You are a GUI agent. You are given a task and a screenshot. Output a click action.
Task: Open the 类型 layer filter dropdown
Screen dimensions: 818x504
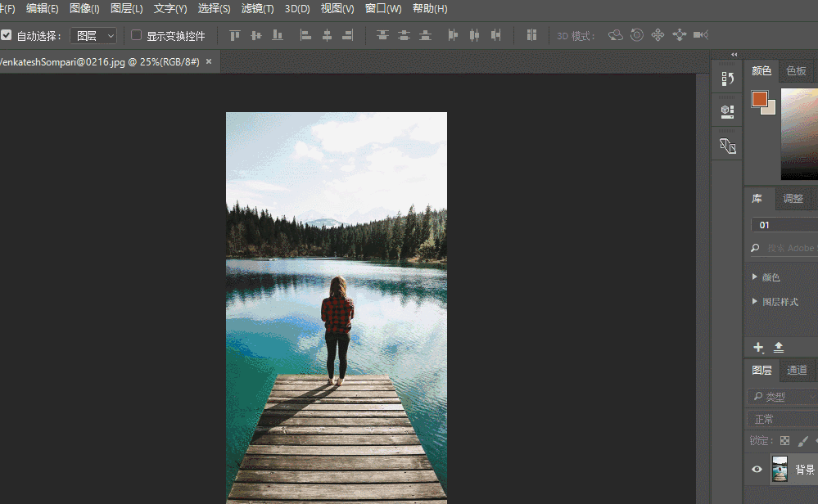coord(783,397)
